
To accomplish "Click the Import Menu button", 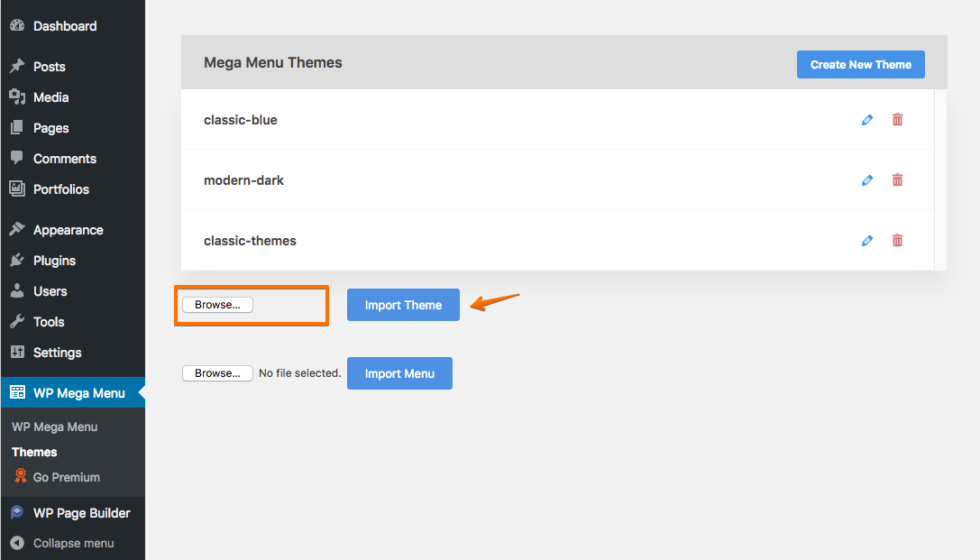I will click(x=399, y=373).
